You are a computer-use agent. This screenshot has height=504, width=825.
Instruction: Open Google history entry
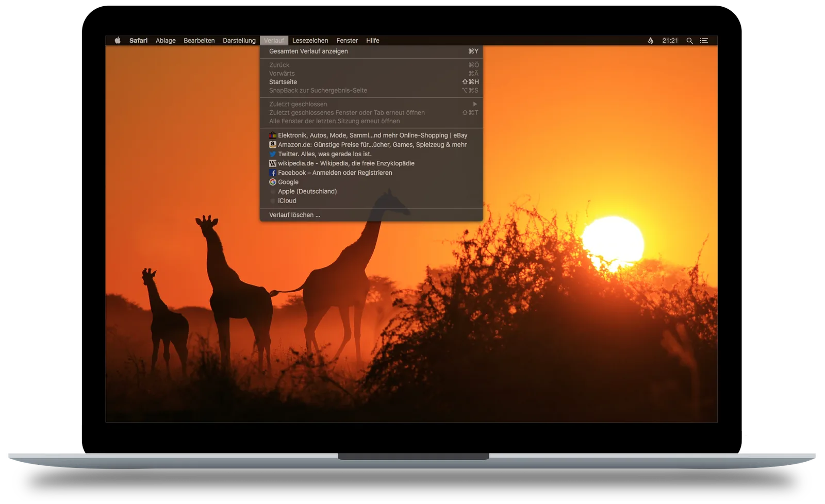(371, 182)
